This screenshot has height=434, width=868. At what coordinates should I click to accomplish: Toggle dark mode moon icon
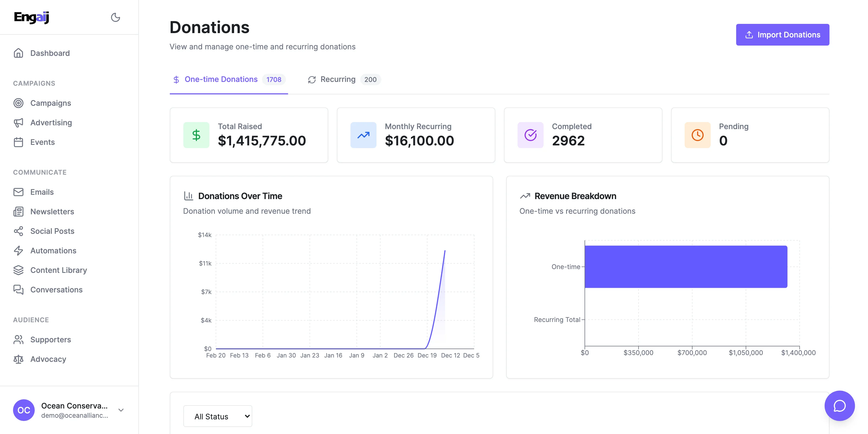click(x=115, y=17)
